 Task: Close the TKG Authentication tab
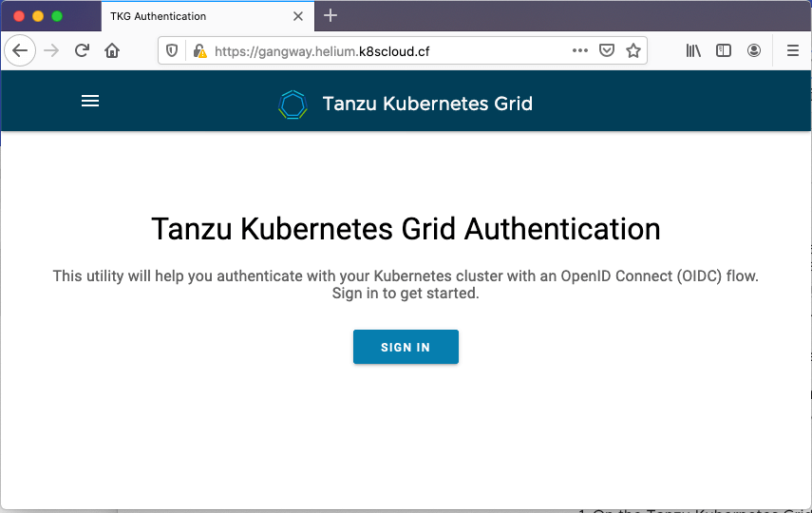point(298,16)
